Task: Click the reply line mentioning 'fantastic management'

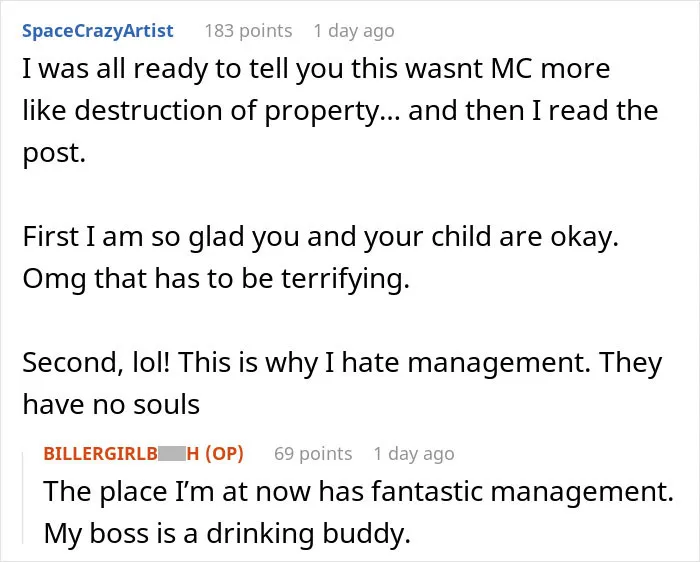Action: pyautogui.click(x=358, y=491)
